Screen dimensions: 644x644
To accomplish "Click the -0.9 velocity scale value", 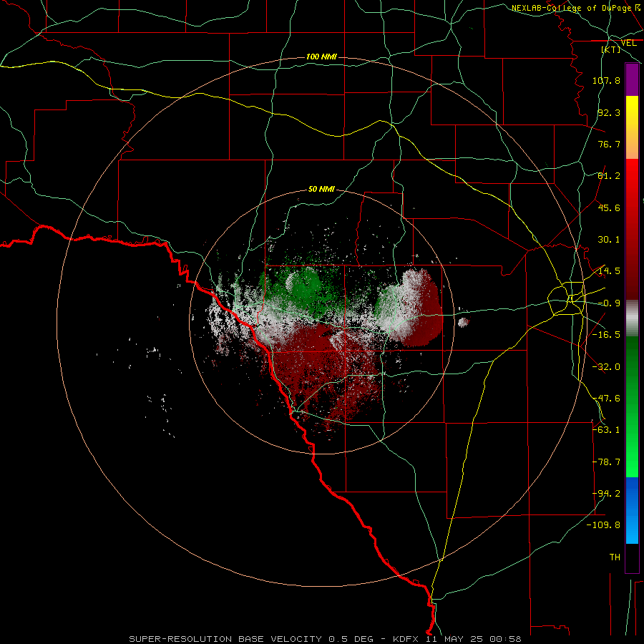I will point(609,303).
